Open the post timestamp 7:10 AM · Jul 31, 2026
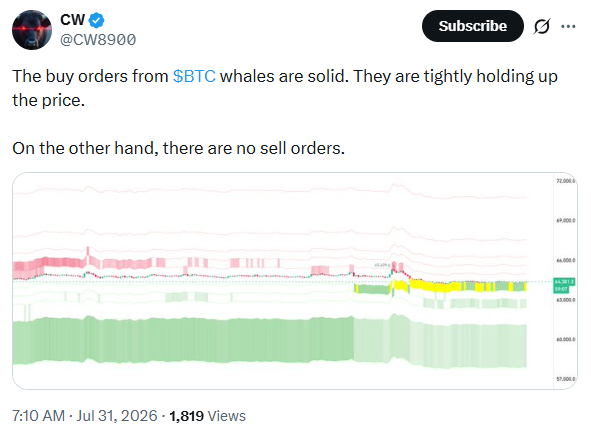Screen dimensions: 591x433 85,416
